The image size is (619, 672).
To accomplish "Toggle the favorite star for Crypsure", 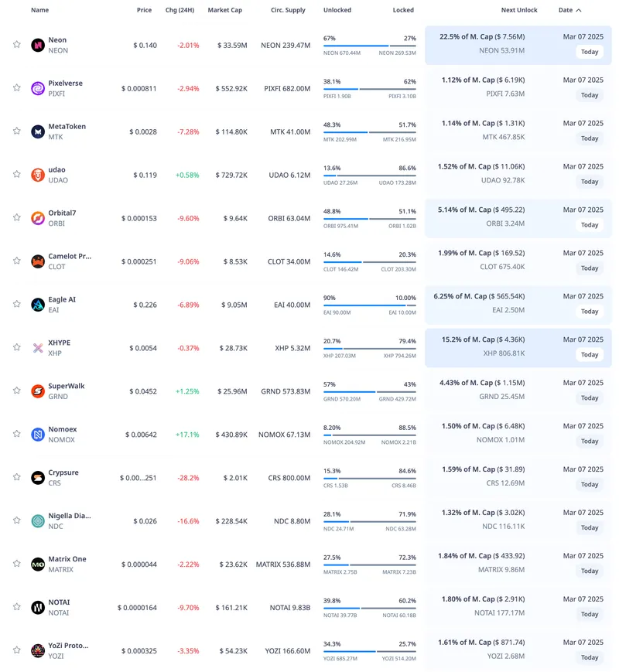I will [x=16, y=478].
